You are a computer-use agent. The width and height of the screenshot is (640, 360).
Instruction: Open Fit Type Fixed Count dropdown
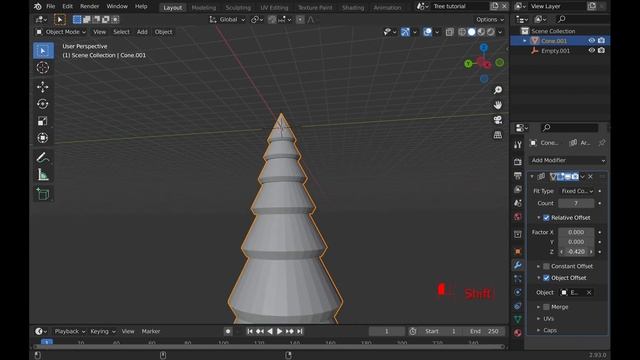tap(577, 191)
